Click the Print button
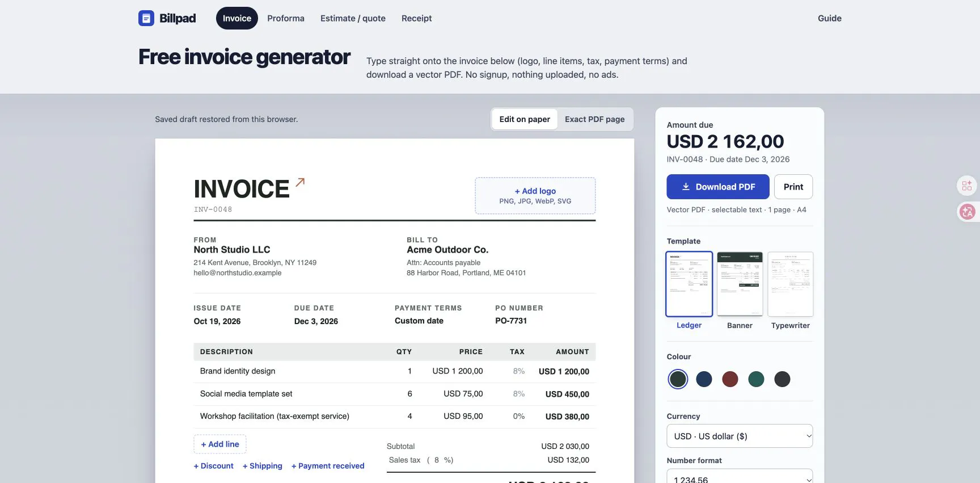This screenshot has height=483, width=980. (793, 187)
